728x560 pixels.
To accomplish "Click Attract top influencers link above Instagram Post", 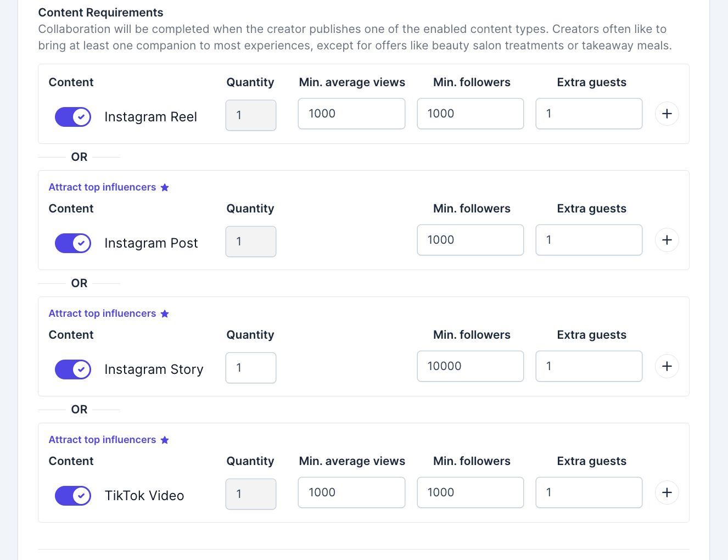I will pyautogui.click(x=103, y=187).
